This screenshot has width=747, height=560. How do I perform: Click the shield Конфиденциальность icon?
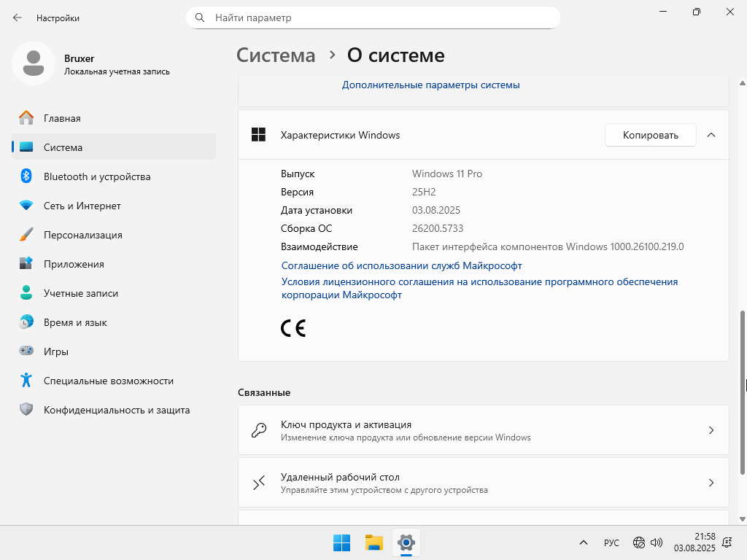coord(26,409)
